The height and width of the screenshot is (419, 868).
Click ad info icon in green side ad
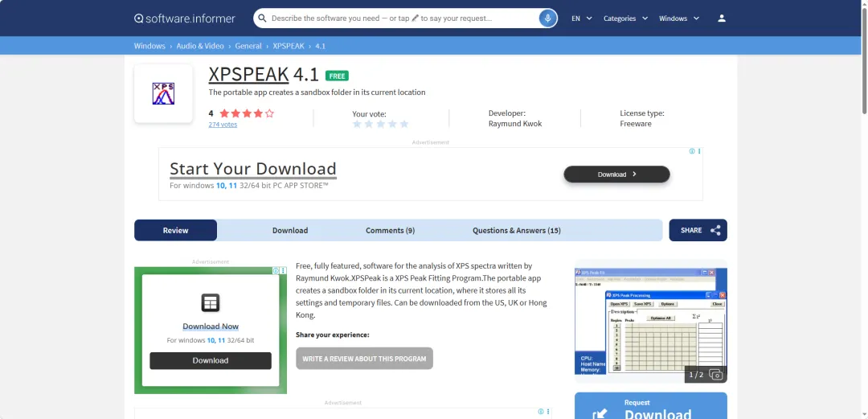(276, 270)
